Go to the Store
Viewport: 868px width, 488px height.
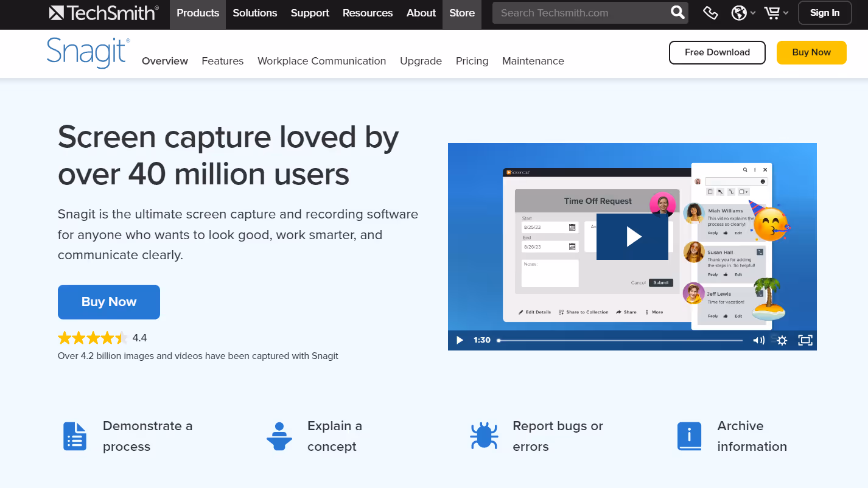point(462,15)
